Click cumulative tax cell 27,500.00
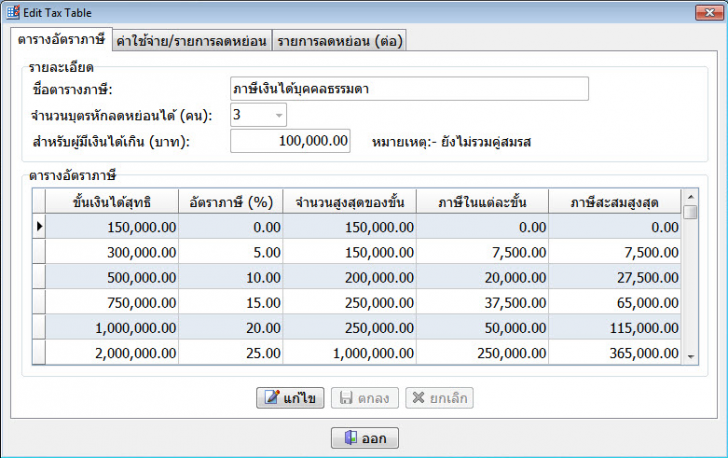Viewport: 728px width, 458px height. coord(615,277)
